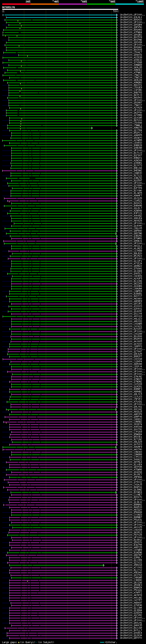Pick the UniRef100_B1F9V7 row label
This screenshot has height=644, width=146.
[131, 156]
